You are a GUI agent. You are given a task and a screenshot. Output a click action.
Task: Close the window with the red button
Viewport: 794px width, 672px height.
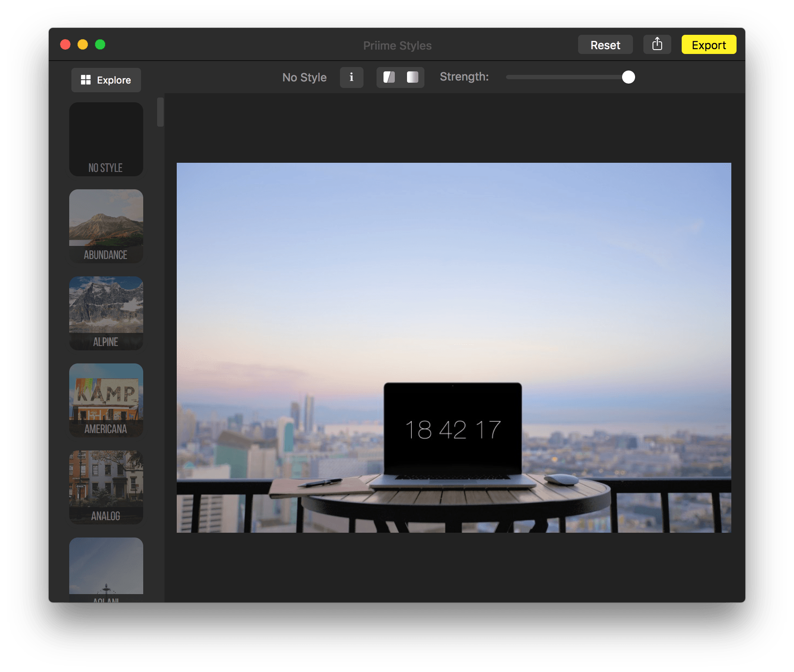65,44
